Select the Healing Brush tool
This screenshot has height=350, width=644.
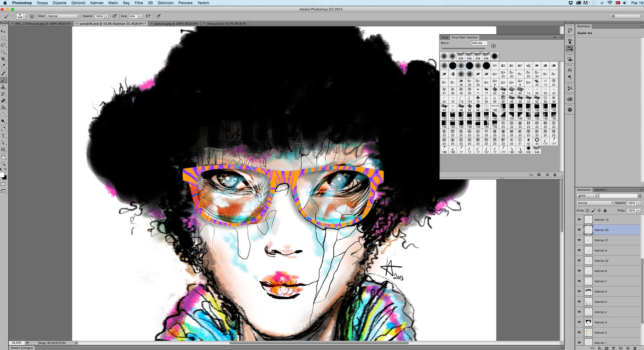pyautogui.click(x=3, y=73)
